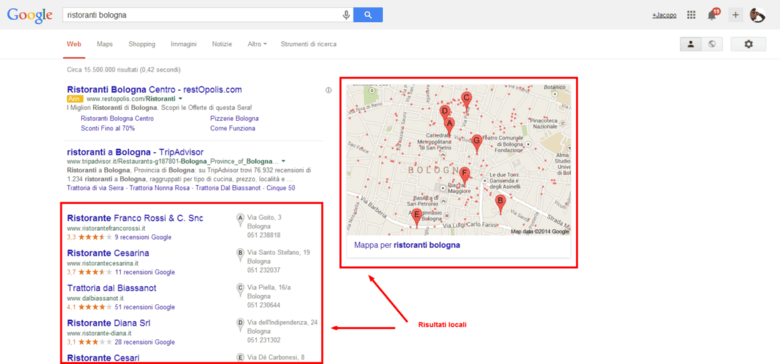Screen dimensions: 780x364
Task: Click the ad info icon beside restOpolis
Action: tap(328, 90)
